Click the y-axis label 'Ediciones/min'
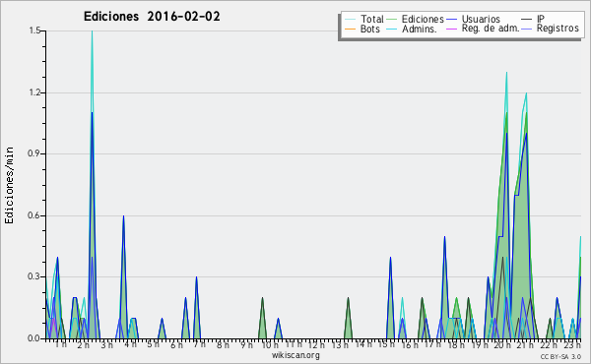Screen dimensions: 591x364 (9, 185)
